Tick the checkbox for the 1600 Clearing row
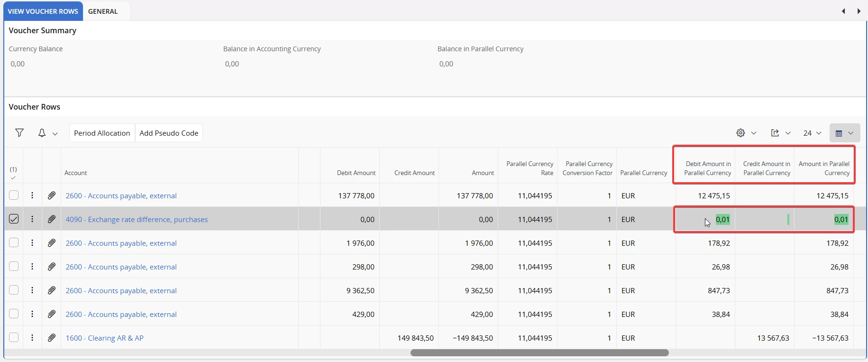The width and height of the screenshot is (868, 362). 14,337
